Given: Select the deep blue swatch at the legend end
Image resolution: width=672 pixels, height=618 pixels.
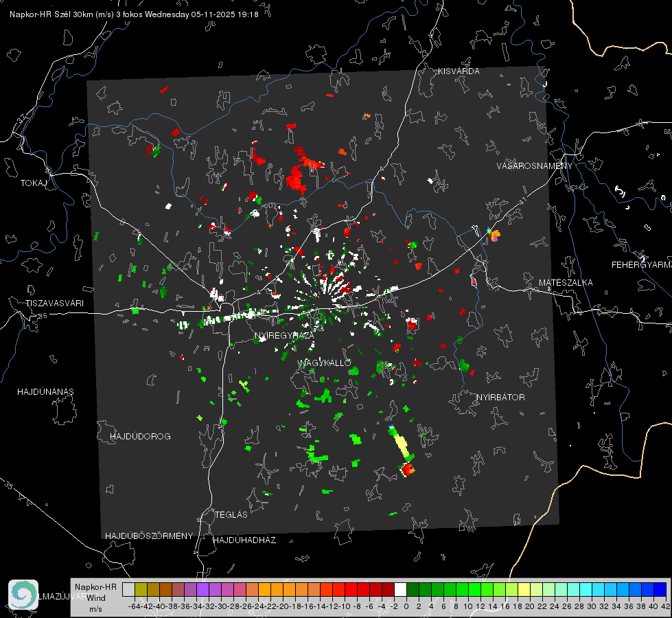Looking at the screenshot, I should click(x=660, y=589).
